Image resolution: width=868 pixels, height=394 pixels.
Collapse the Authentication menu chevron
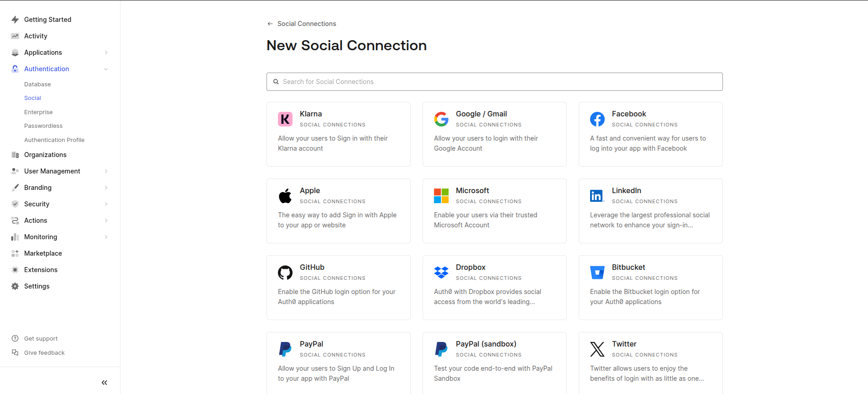tap(106, 69)
